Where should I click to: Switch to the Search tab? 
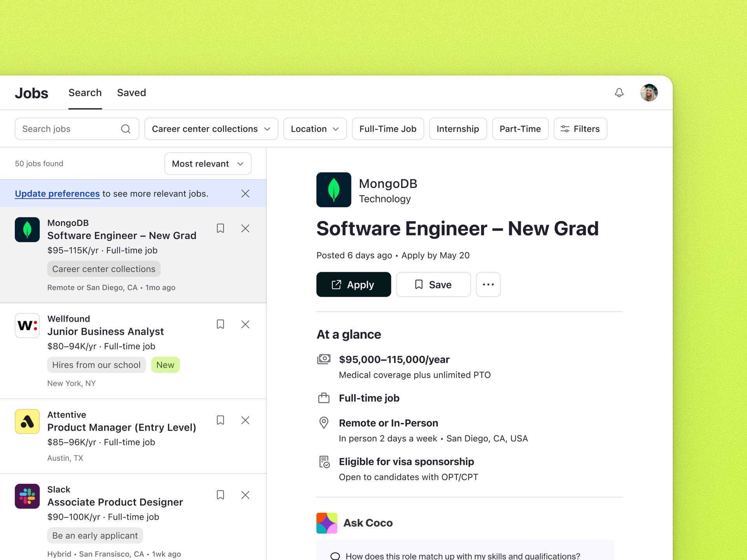[x=85, y=93]
